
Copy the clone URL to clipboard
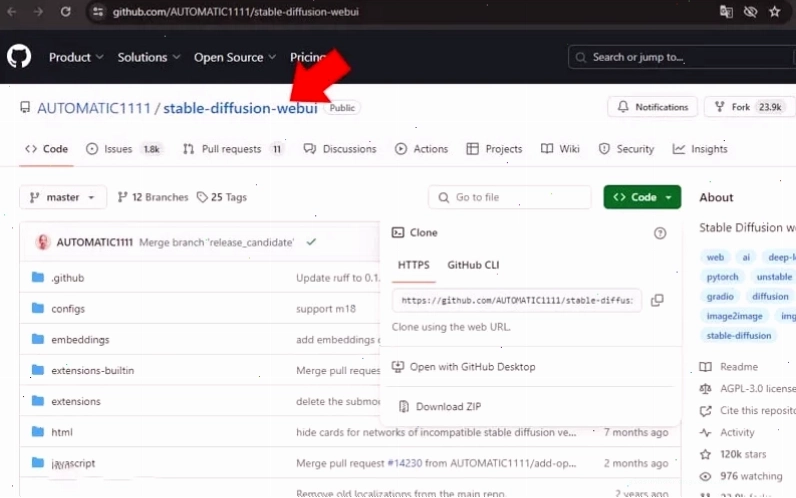pos(657,300)
